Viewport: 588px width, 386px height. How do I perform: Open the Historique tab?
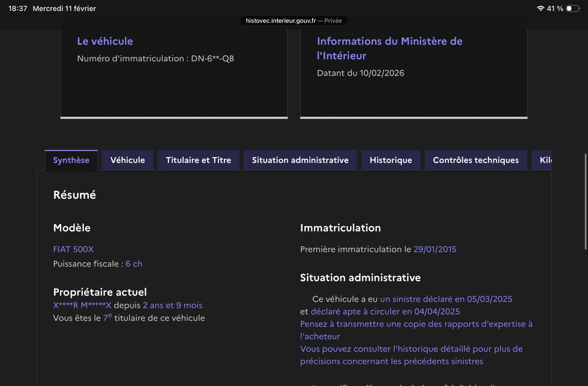[x=391, y=160]
